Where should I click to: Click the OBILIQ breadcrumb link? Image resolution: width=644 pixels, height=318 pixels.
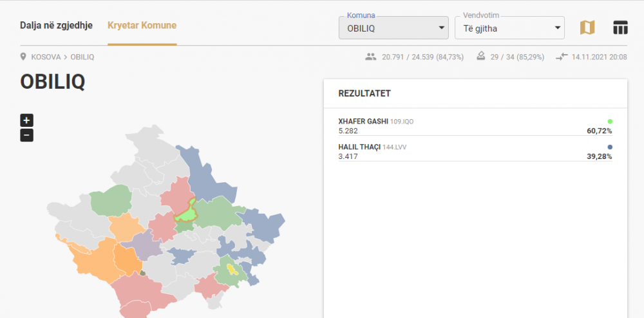tap(82, 57)
